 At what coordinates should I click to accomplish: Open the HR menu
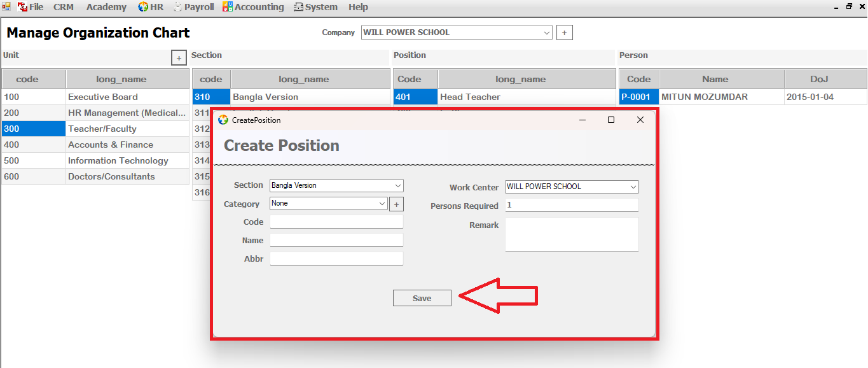pyautogui.click(x=151, y=7)
